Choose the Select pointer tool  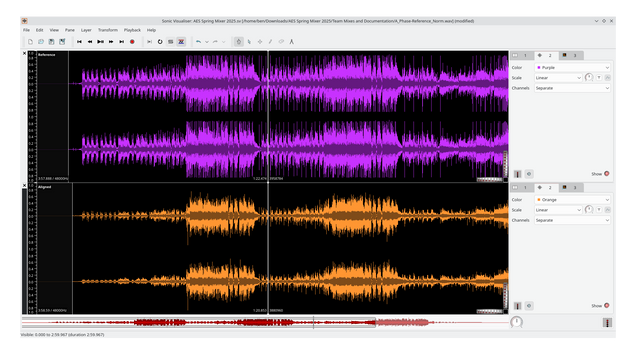click(249, 42)
